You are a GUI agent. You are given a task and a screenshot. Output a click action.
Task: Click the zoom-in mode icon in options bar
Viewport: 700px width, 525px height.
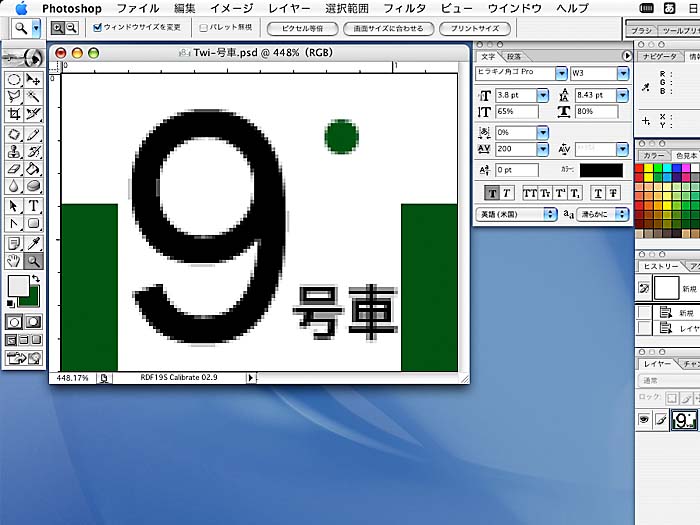(x=57, y=28)
